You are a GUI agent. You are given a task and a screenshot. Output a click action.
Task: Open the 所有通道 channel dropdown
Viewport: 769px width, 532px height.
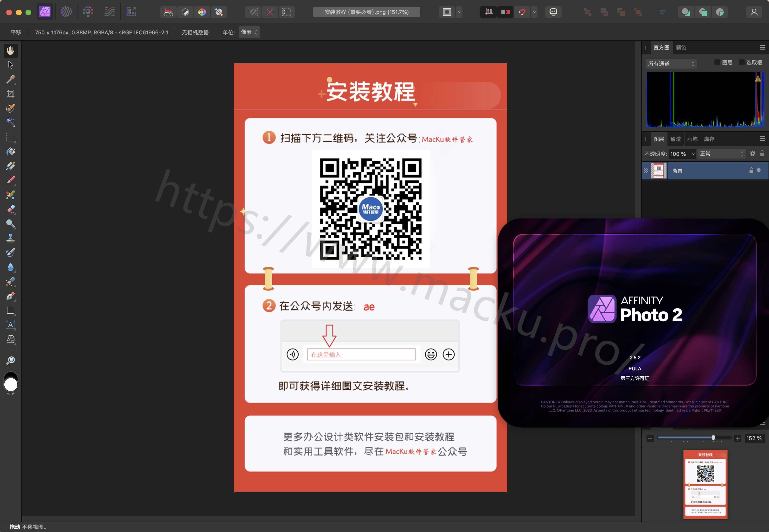pos(671,64)
